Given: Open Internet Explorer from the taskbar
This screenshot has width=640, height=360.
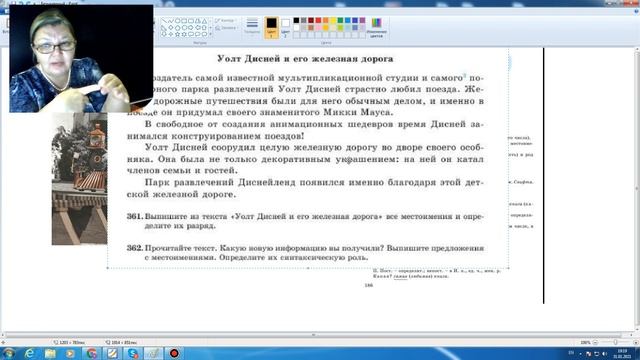Looking at the screenshot, I should point(29,353).
